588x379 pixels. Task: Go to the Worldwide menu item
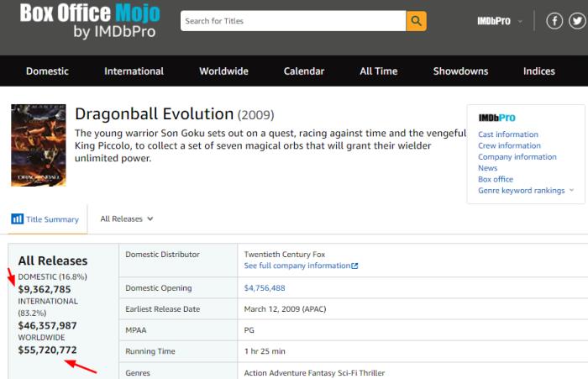pos(223,71)
